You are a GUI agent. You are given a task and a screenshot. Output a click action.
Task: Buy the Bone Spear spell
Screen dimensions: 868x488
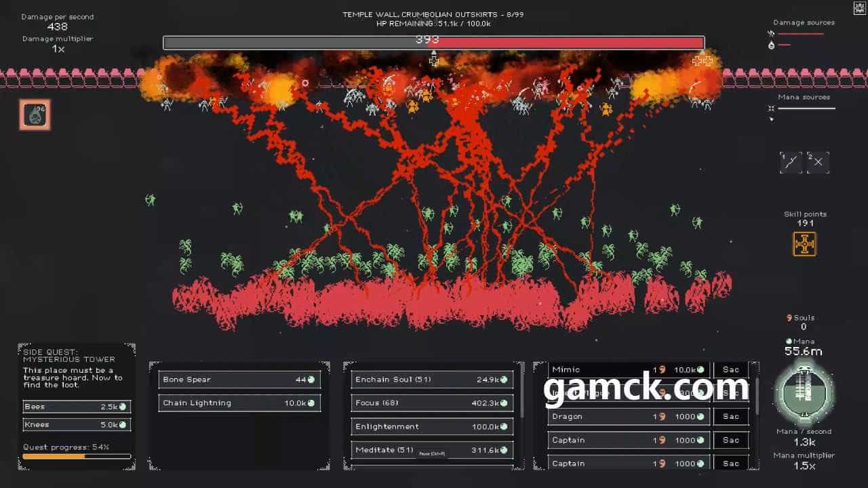point(239,380)
